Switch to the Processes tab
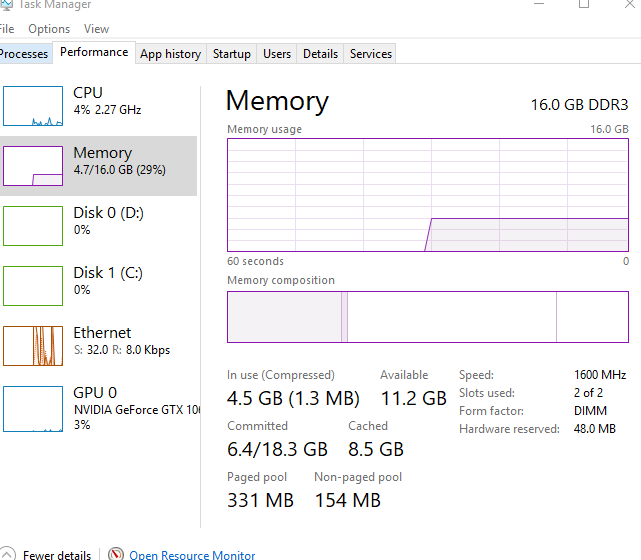The image size is (641, 560). pos(24,54)
